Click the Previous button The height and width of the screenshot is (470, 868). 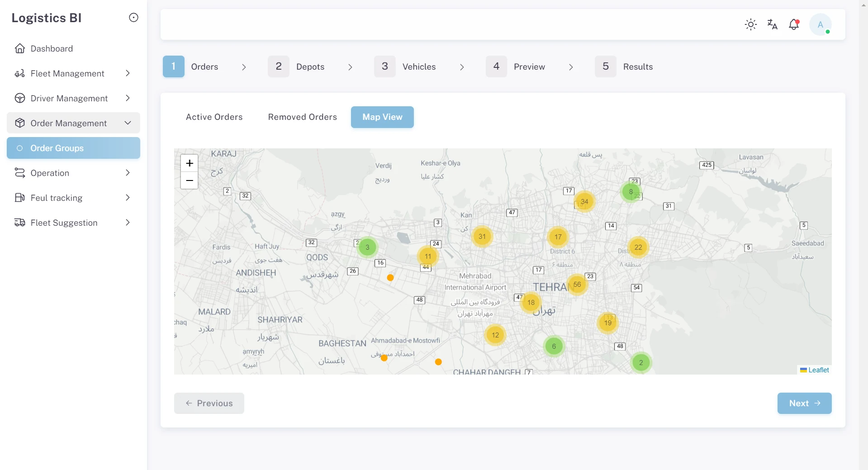point(209,403)
